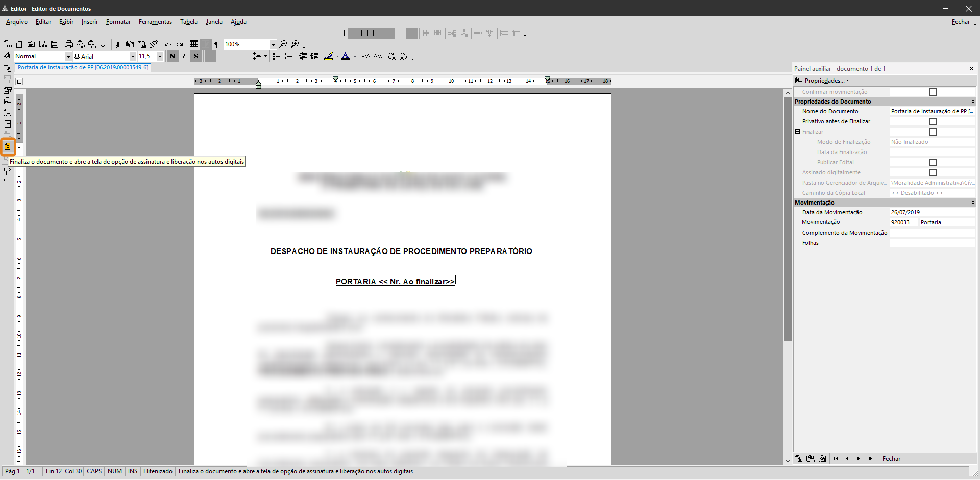Open the Tabela menu
Image resolution: width=980 pixels, height=480 pixels.
pos(188,22)
